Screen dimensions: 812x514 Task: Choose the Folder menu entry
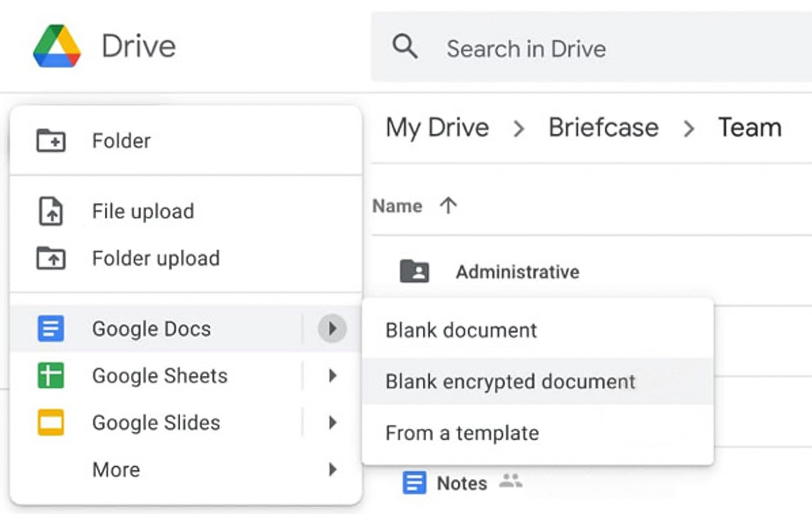coord(186,141)
